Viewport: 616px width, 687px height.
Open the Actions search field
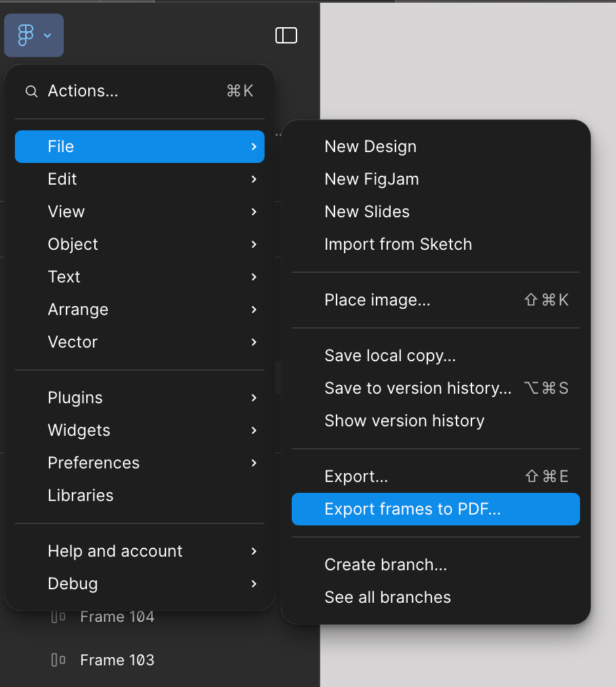[x=140, y=91]
